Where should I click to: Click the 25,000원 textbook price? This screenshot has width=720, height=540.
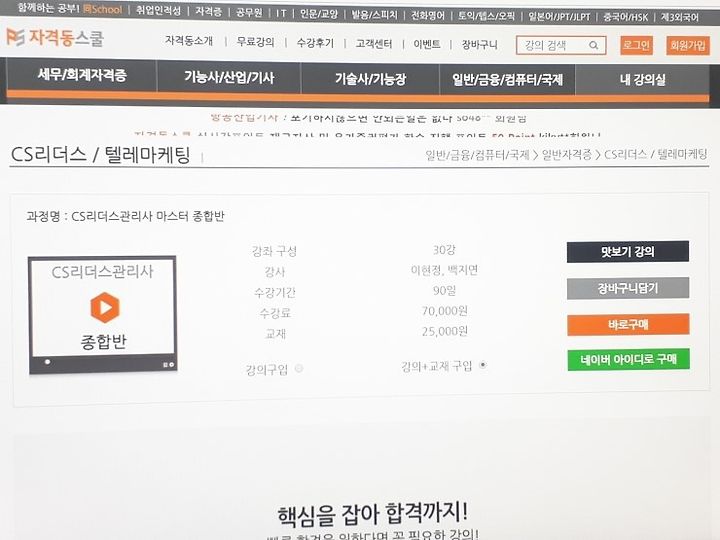(444, 331)
